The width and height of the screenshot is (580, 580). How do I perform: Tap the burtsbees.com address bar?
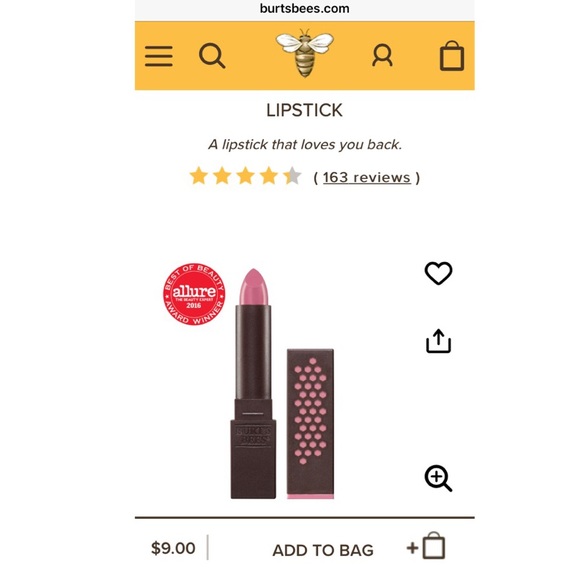click(x=304, y=9)
